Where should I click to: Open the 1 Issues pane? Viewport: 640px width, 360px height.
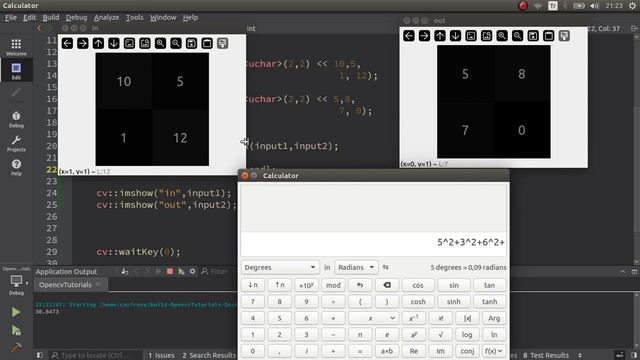[x=161, y=355]
